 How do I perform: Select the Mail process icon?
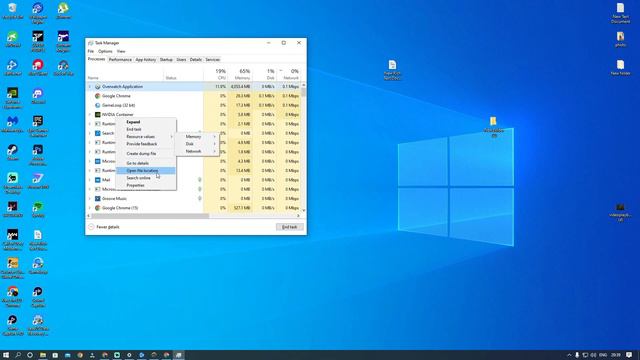click(98, 180)
